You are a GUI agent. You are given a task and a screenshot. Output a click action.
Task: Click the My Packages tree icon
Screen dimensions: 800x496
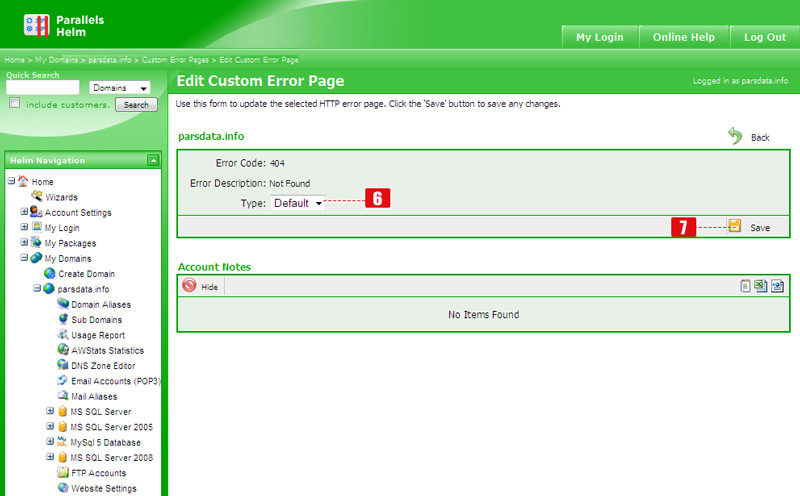(x=36, y=242)
